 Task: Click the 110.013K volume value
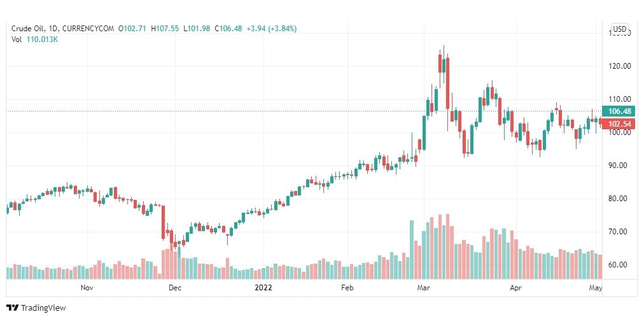(x=42, y=40)
